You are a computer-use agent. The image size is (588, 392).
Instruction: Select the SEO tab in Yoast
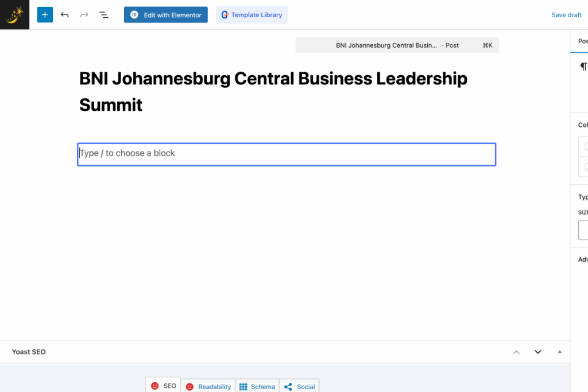[163, 386]
